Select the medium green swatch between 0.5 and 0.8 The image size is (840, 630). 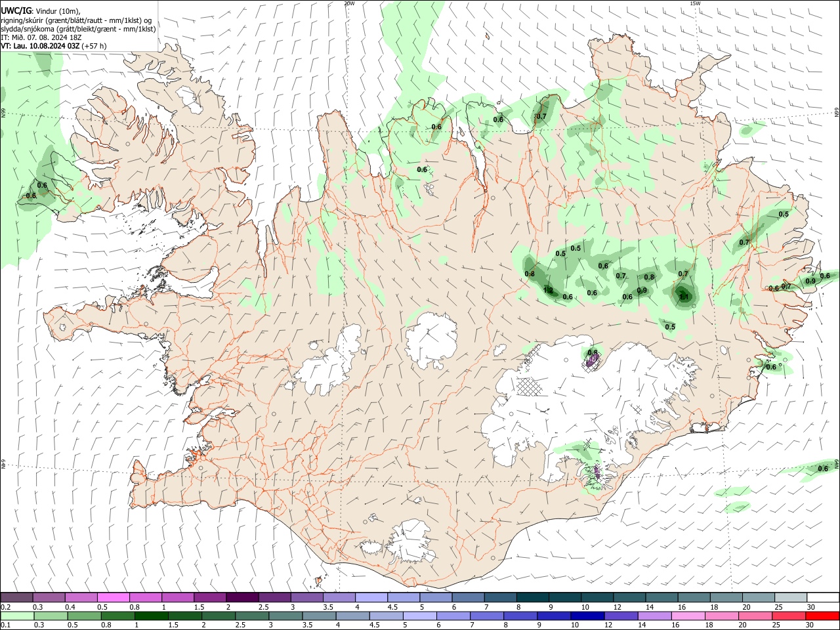(84, 616)
